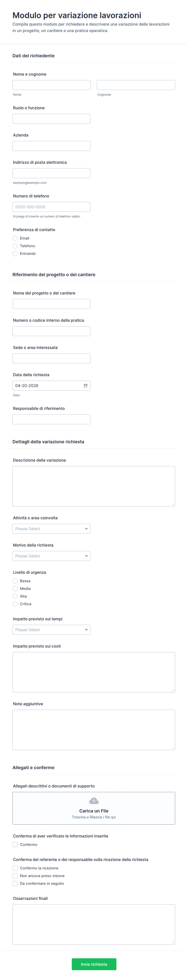Viewport: 186px width, 980px height.
Task: Click the Cognome input field
Action: [136, 85]
